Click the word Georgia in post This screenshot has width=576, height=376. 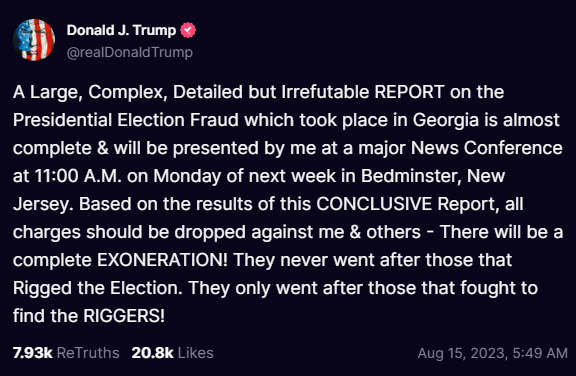[x=445, y=120]
